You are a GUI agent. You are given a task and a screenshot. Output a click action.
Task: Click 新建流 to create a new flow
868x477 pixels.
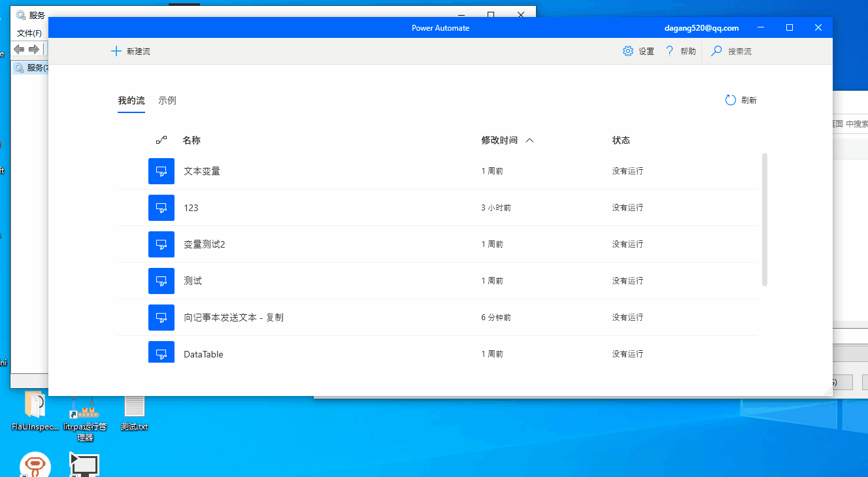137,50
